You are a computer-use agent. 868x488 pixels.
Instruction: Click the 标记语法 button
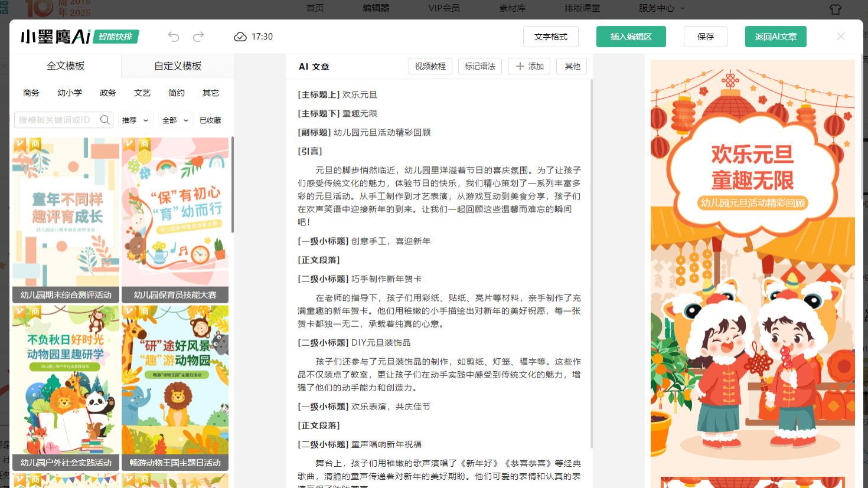479,66
